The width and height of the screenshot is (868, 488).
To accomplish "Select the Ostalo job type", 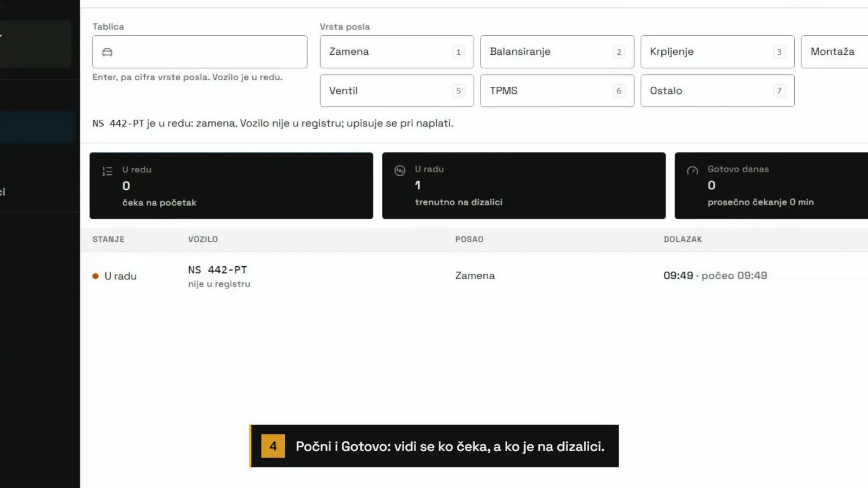I will coord(717,91).
